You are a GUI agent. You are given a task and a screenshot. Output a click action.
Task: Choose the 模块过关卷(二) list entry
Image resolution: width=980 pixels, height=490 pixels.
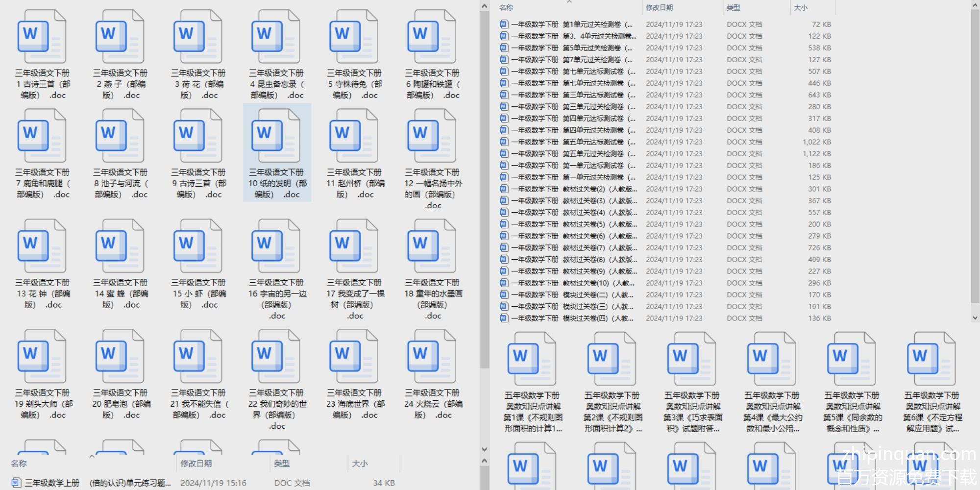point(665,294)
